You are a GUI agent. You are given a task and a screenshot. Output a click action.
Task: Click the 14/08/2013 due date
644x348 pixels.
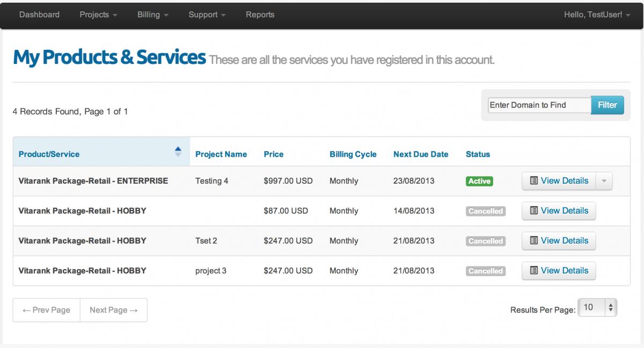[x=414, y=211]
